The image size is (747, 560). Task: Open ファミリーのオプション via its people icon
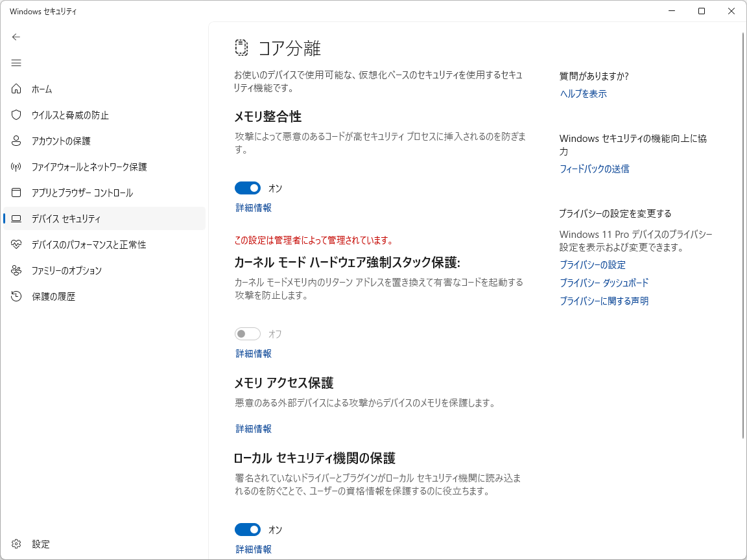click(x=16, y=270)
